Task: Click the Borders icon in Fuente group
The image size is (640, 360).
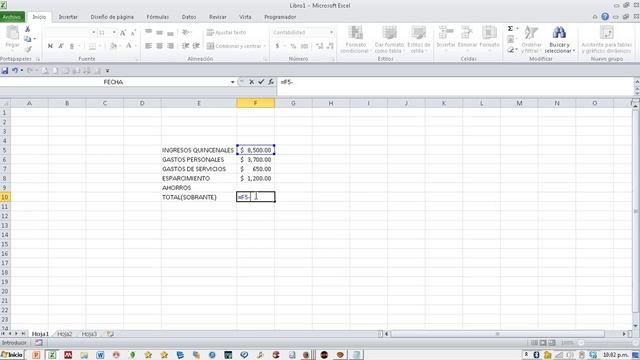Action: (x=92, y=46)
